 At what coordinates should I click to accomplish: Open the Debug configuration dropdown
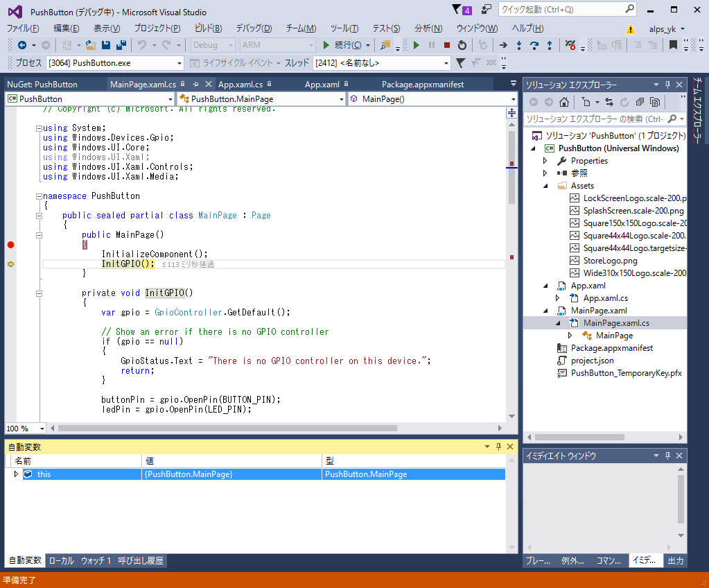click(x=213, y=45)
